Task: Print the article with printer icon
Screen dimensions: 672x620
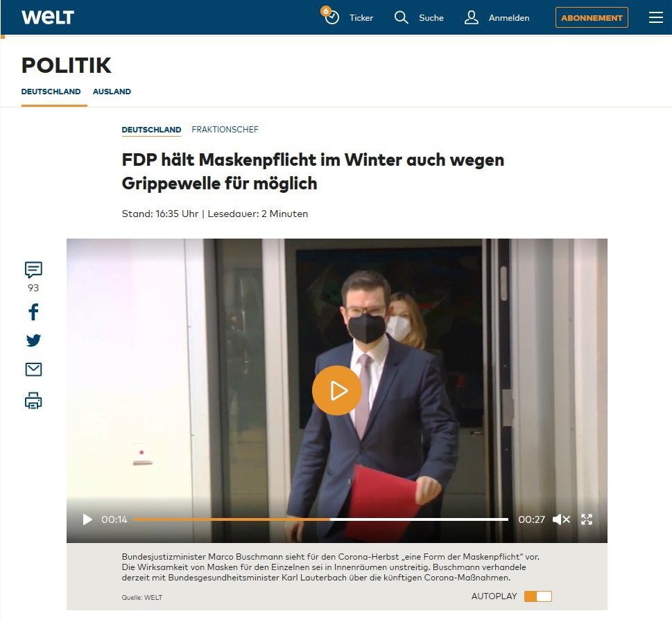Action: pyautogui.click(x=33, y=401)
